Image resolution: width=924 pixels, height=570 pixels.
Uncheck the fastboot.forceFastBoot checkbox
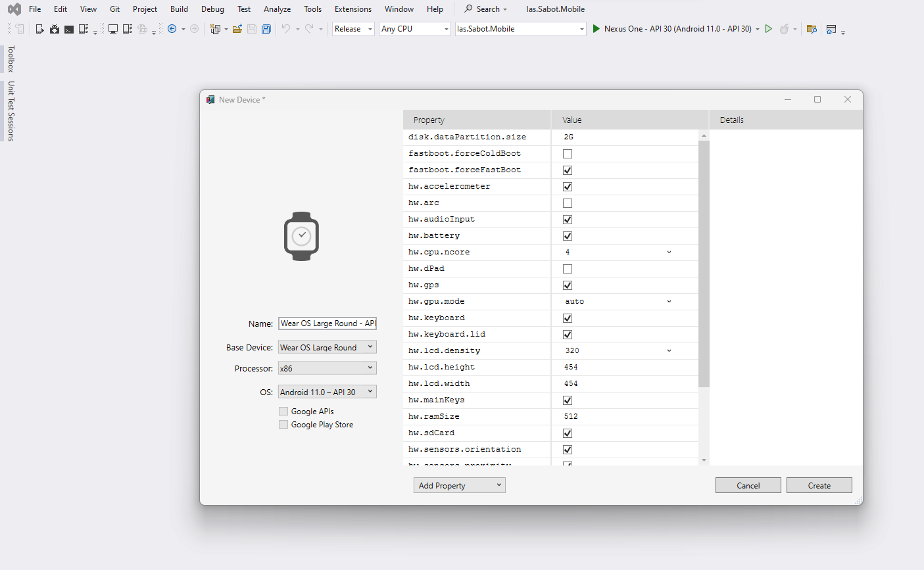pos(568,170)
